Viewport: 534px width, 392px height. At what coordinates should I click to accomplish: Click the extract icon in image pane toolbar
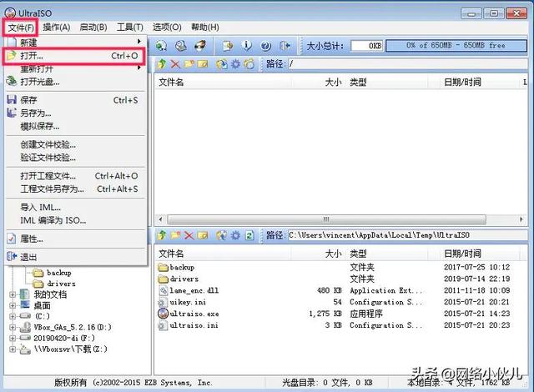tap(222, 63)
